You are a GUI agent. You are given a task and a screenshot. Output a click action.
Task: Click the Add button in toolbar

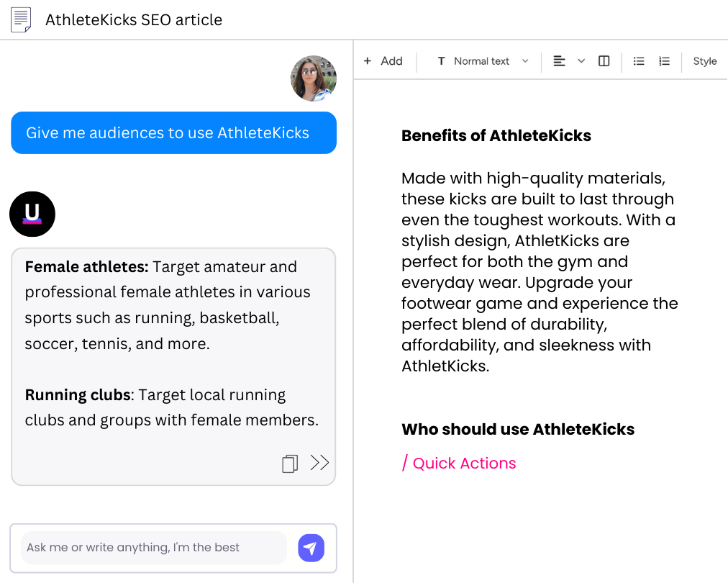click(x=383, y=61)
